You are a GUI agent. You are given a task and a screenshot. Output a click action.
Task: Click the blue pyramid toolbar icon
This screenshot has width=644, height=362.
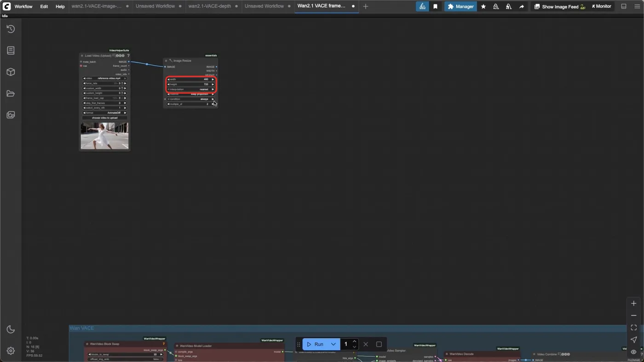click(422, 6)
